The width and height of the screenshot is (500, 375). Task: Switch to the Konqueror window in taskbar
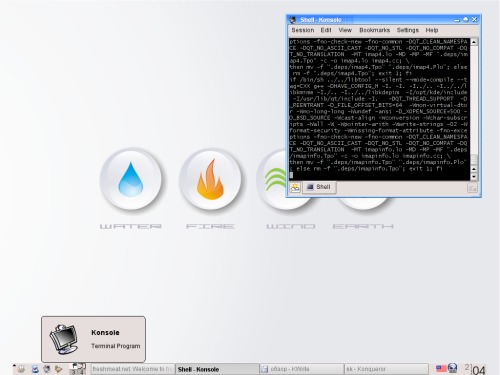(x=386, y=369)
